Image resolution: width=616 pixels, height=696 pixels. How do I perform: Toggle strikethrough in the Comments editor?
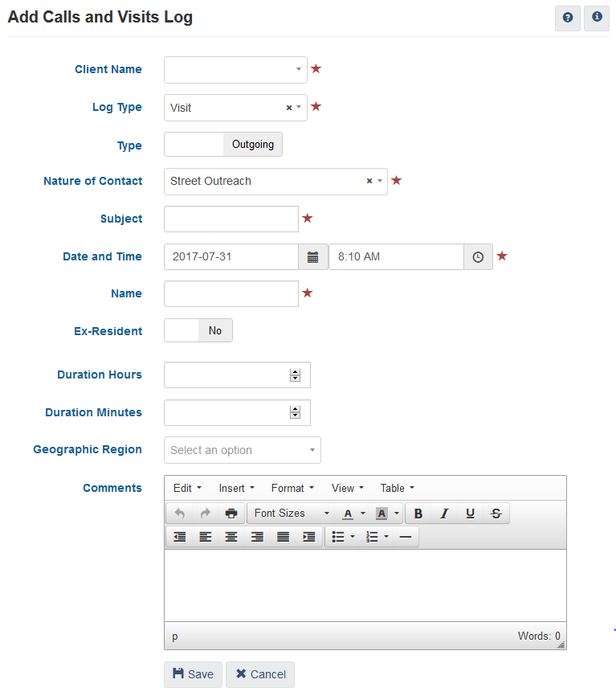[496, 514]
